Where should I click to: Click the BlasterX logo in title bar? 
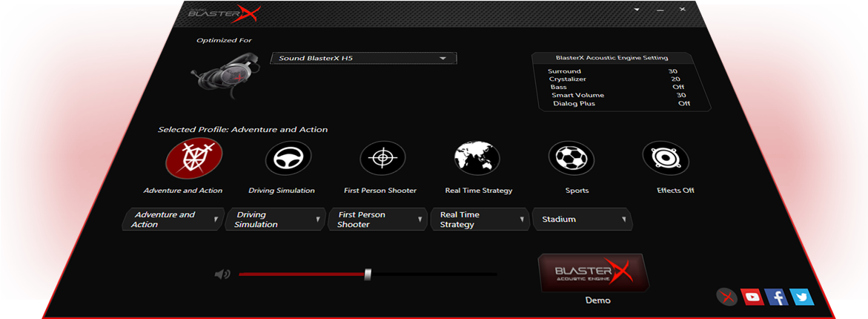224,13
